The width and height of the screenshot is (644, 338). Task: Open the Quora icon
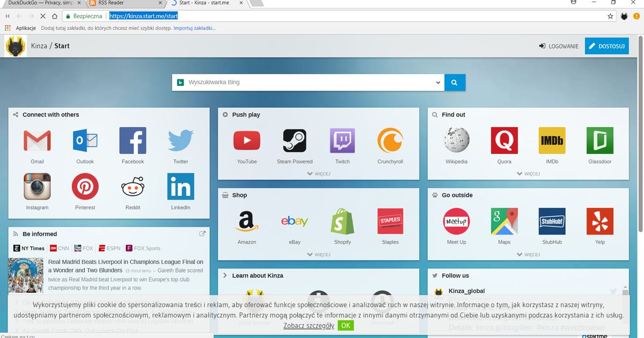(504, 141)
